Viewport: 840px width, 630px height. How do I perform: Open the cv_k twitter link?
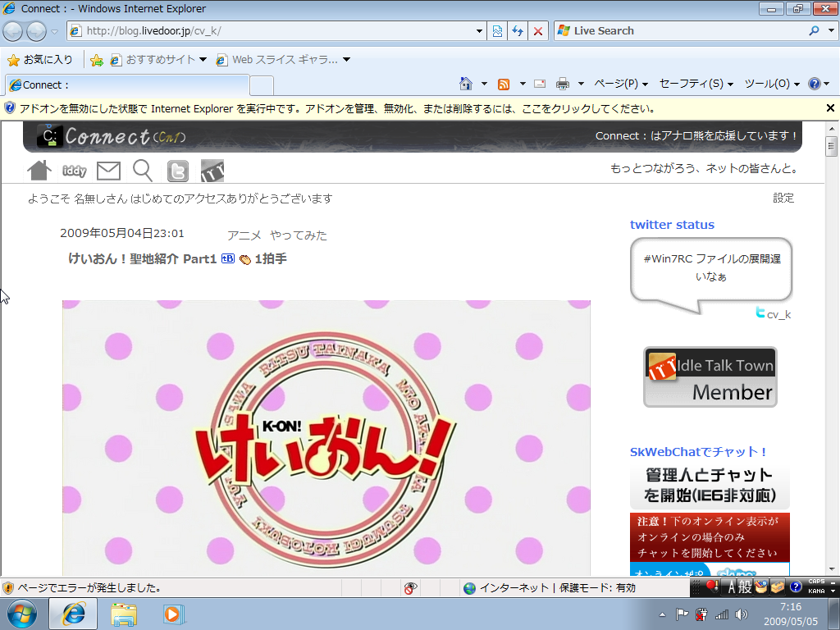click(x=778, y=314)
